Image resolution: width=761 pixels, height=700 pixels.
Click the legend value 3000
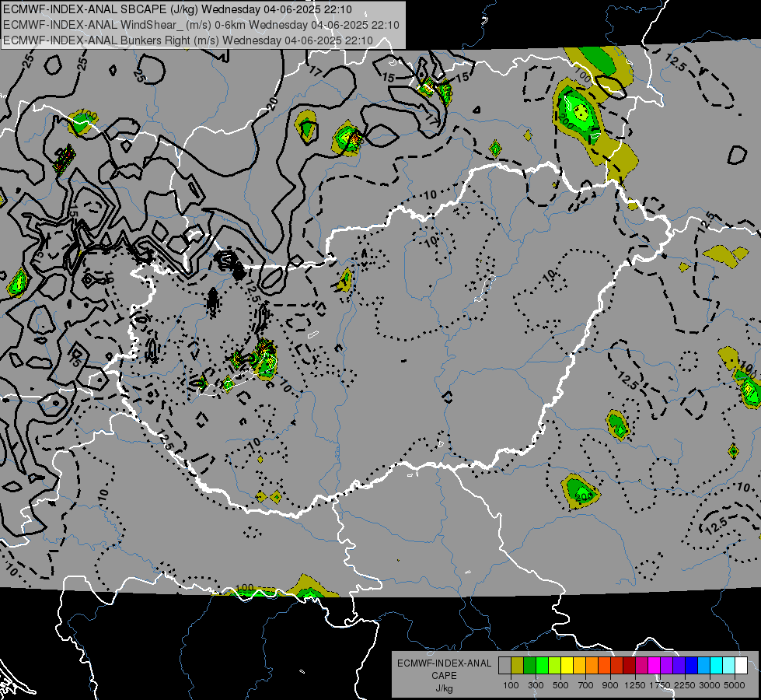point(710,685)
